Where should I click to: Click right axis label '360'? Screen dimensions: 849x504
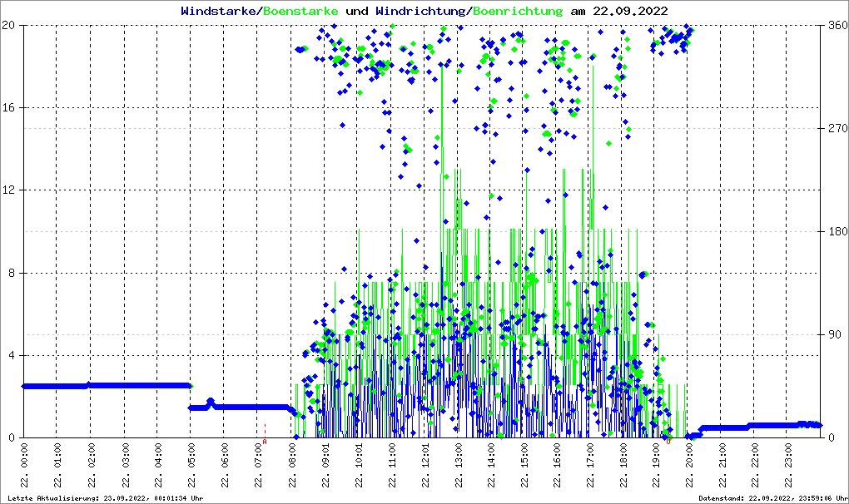838,25
